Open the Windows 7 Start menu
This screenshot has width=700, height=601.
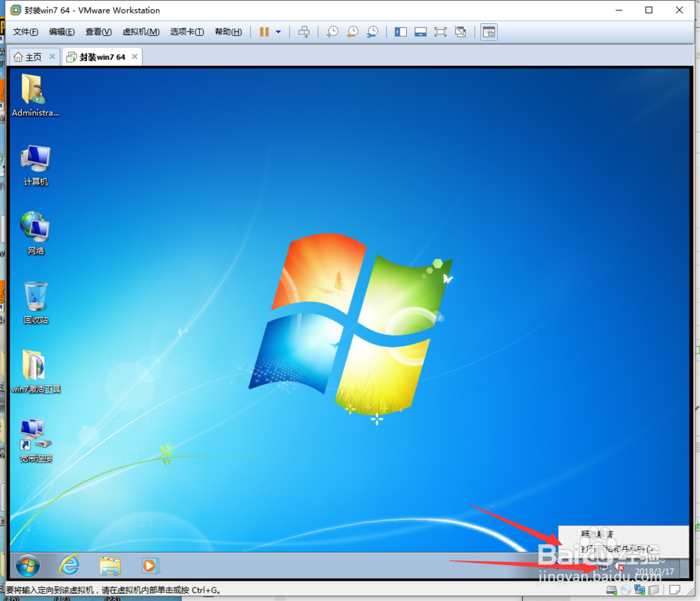[x=28, y=566]
